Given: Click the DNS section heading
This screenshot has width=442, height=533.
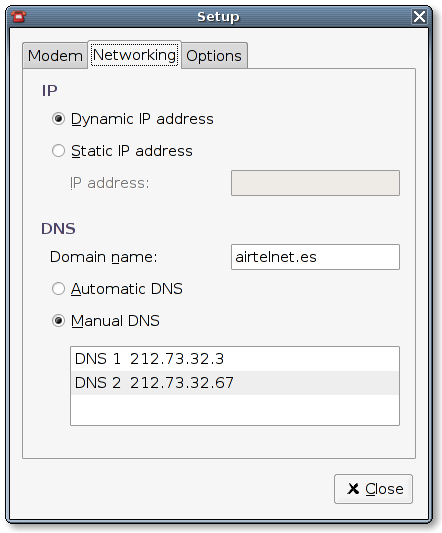Looking at the screenshot, I should 58,228.
